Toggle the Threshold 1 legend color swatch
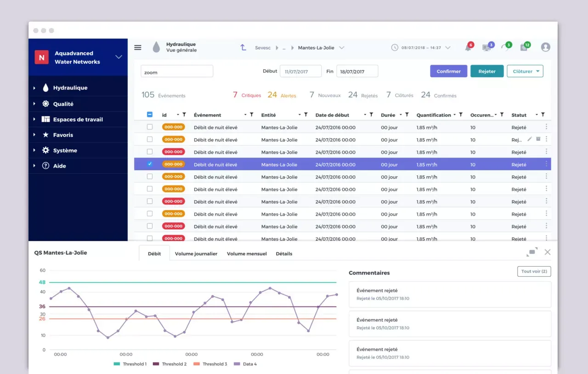Viewport: 588px width, 374px height. tap(117, 364)
